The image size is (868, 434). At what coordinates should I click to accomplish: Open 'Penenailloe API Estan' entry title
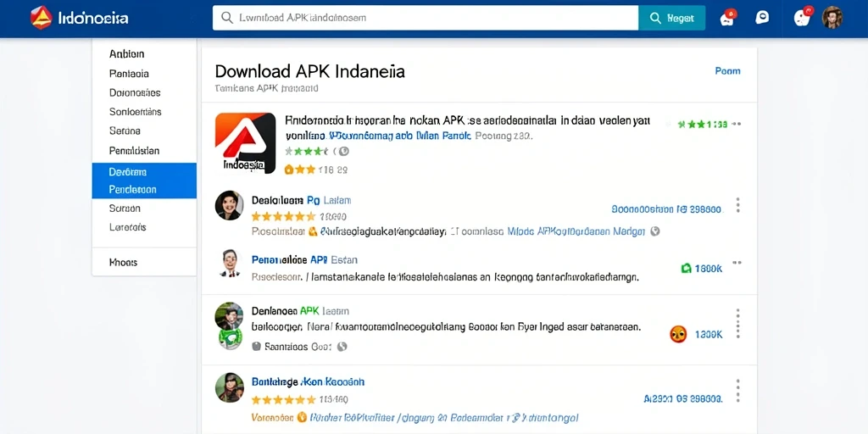304,259
